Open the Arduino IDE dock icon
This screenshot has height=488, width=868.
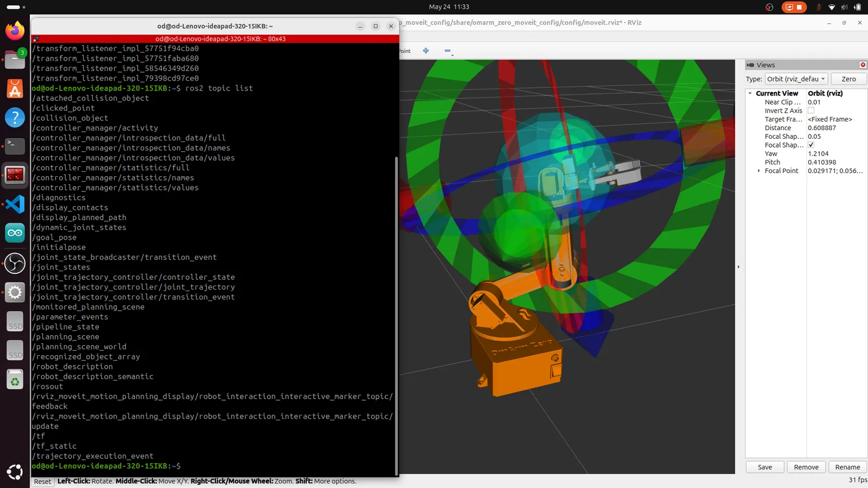(15, 234)
